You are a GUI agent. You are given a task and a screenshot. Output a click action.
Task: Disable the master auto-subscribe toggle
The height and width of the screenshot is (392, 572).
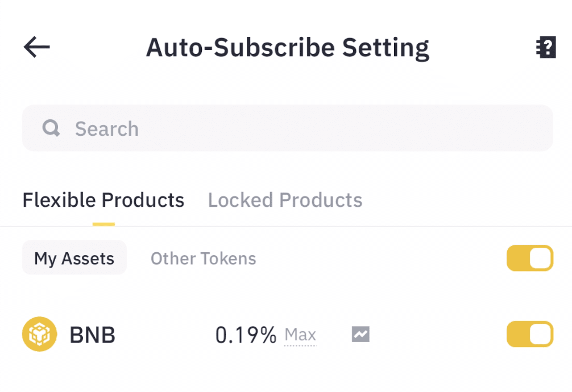pos(529,258)
